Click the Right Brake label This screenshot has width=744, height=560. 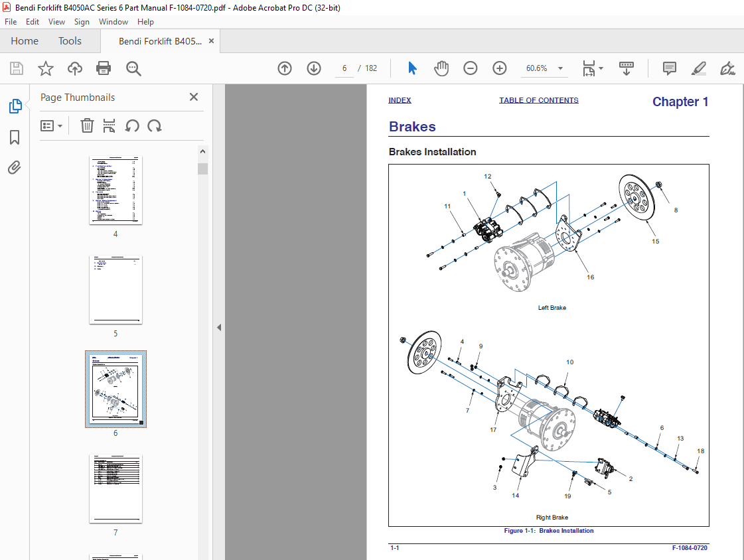pyautogui.click(x=552, y=518)
